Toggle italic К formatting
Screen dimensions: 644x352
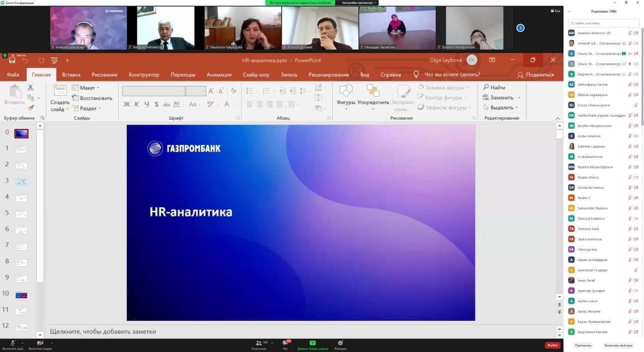[x=137, y=105]
